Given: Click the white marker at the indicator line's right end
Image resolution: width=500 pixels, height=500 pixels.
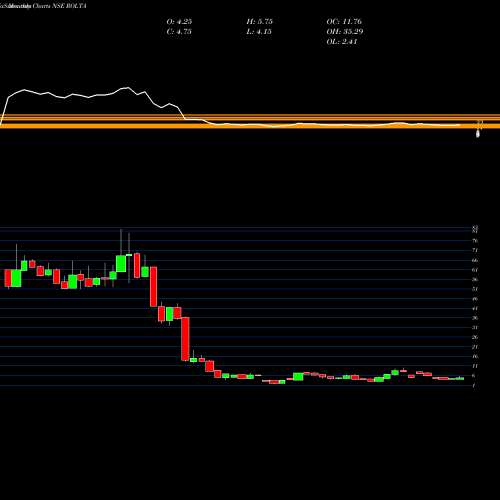Looking at the screenshot, I should pyautogui.click(x=479, y=133).
